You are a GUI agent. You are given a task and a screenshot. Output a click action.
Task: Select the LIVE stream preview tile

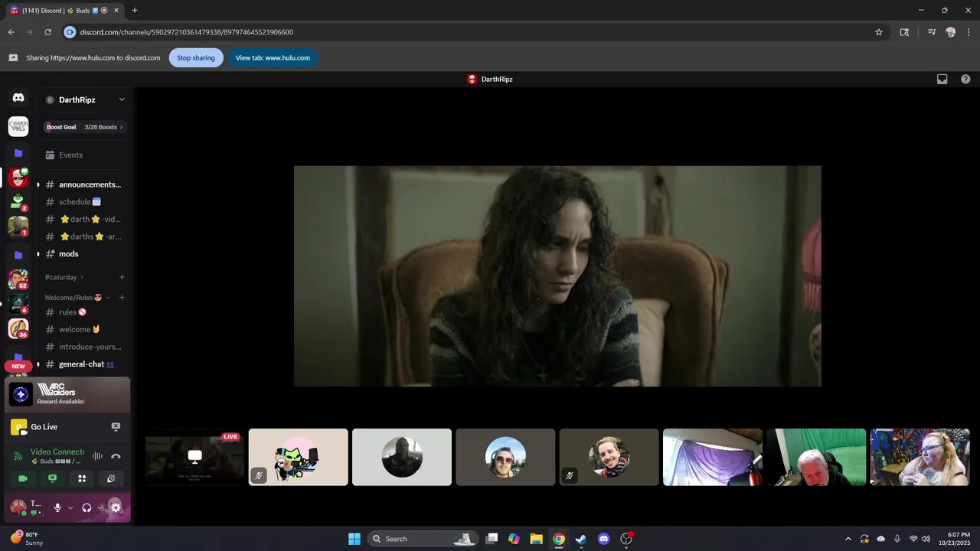194,457
